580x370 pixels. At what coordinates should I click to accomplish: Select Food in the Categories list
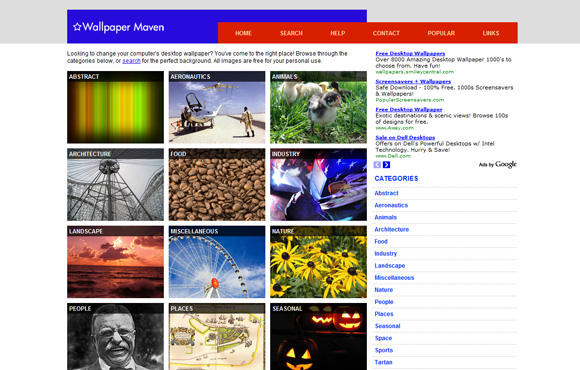(381, 242)
